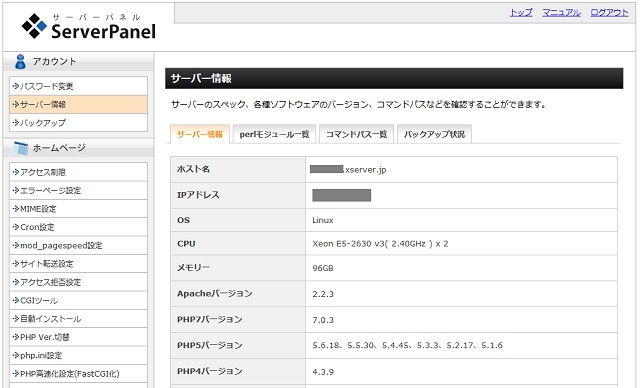Click the ServerPanel logo
This screenshot has width=640, height=388.
[x=89, y=27]
